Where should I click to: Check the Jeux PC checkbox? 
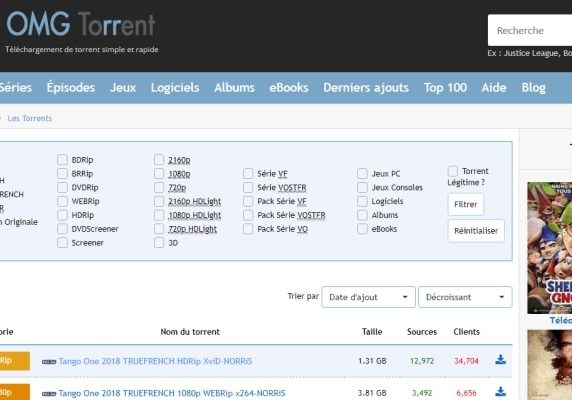(362, 173)
